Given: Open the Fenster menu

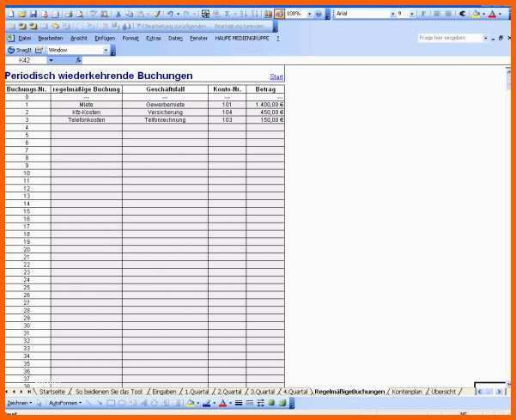Looking at the screenshot, I should [x=198, y=38].
